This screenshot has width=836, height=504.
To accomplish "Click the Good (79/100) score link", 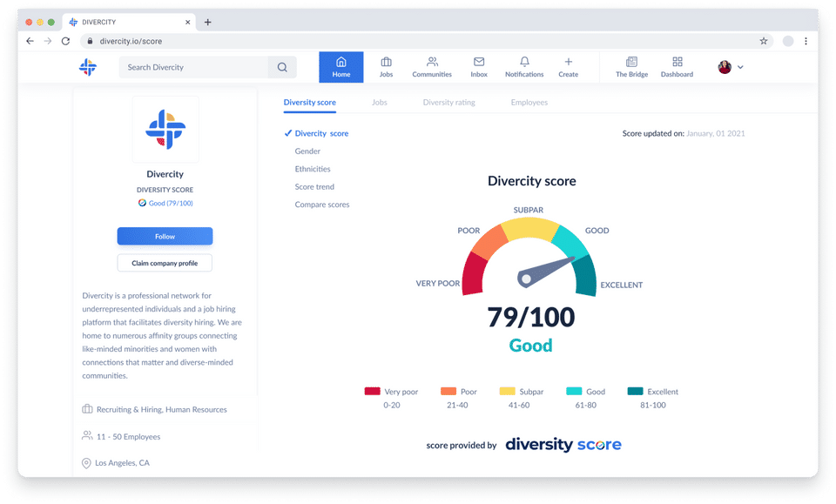I will pyautogui.click(x=171, y=203).
